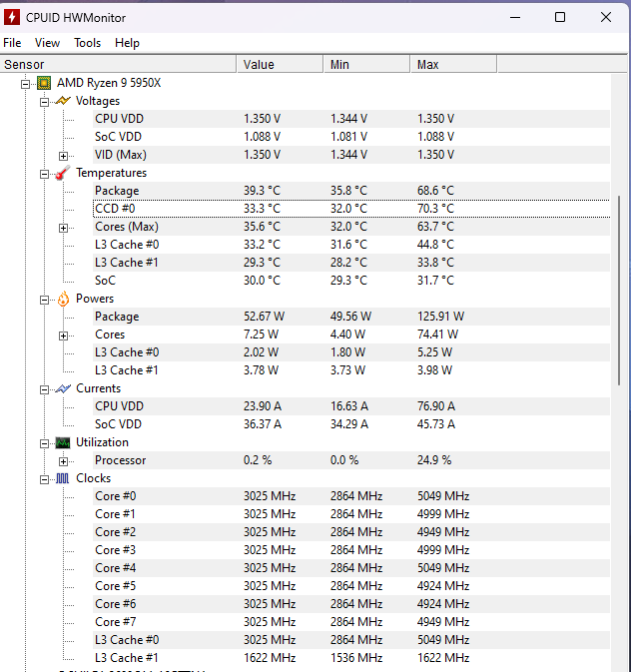Select the L3 Cache #0 power row
Viewport: 631px width, 672px height.
(x=351, y=352)
